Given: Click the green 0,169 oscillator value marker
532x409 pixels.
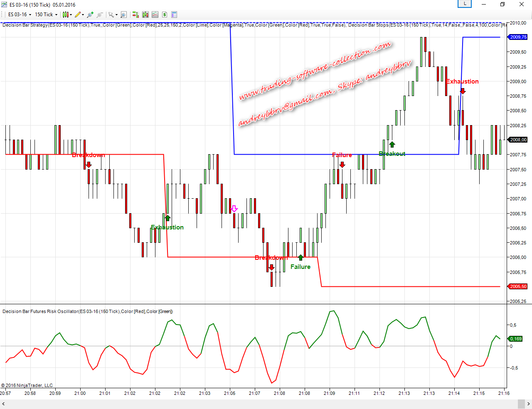Looking at the screenshot, I should click(515, 339).
